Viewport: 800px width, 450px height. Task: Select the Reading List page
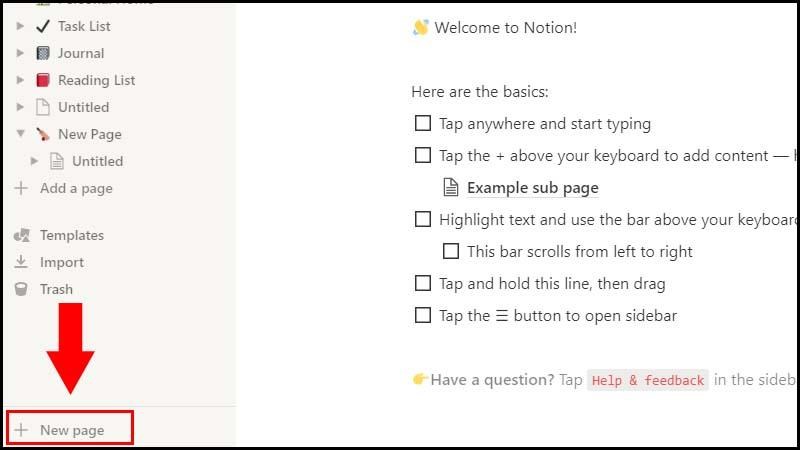[96, 80]
